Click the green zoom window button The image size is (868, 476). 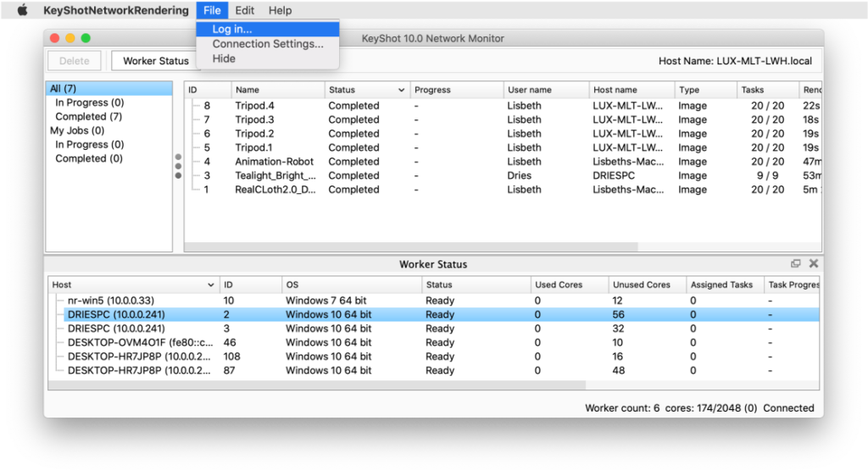click(86, 38)
